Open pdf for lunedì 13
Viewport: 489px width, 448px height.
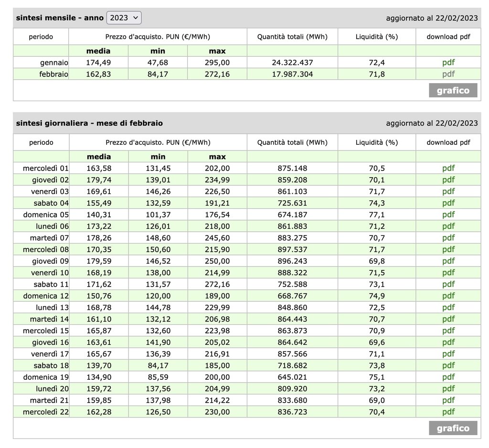448,308
